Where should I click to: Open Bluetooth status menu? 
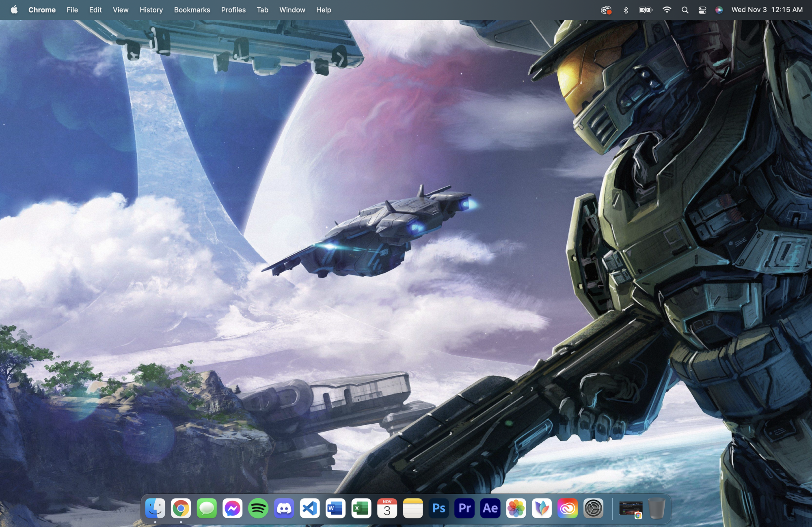point(626,10)
